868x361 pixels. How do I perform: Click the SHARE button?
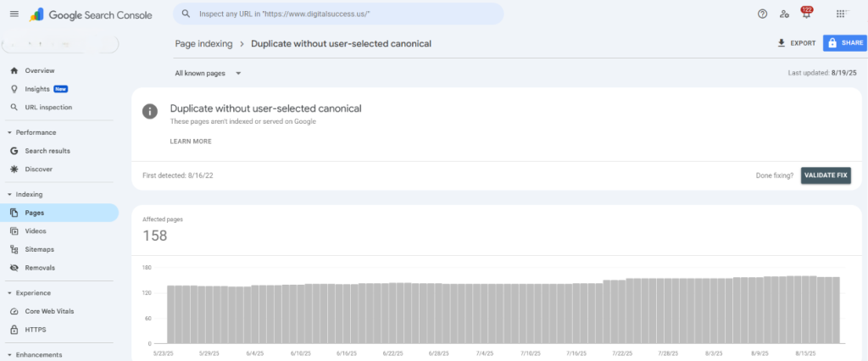[845, 42]
